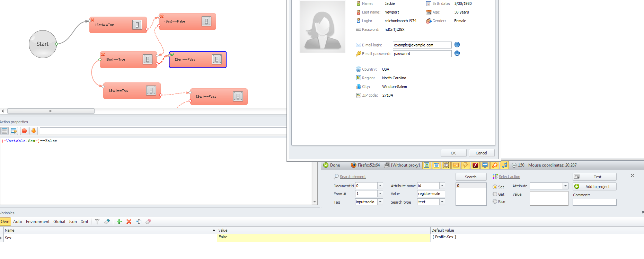Open the Select action link

pyautogui.click(x=509, y=177)
